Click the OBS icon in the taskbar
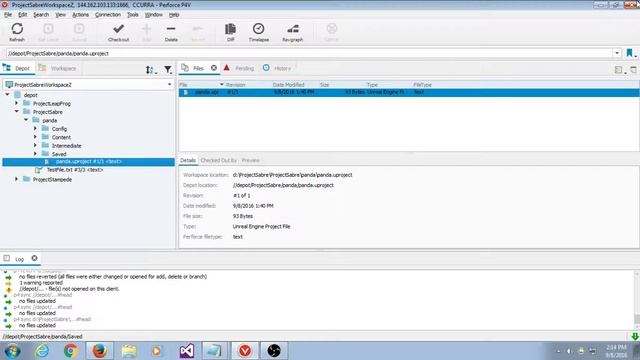Viewport: 640px width, 360px height. coord(274,351)
